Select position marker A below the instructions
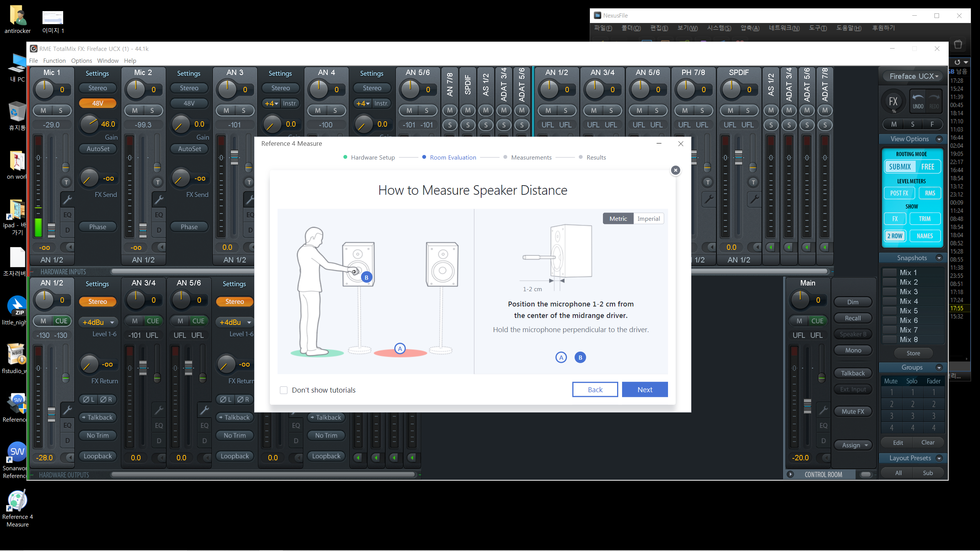This screenshot has height=551, width=980. pos(561,357)
